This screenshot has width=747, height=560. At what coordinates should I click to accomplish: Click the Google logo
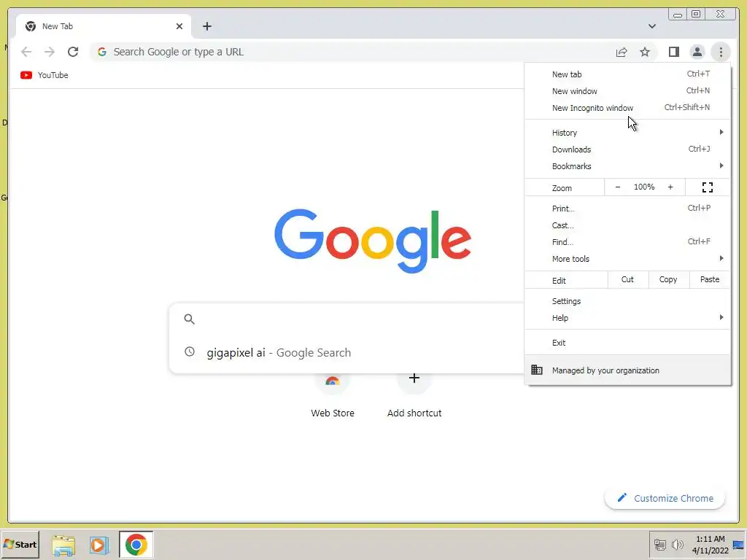coord(373,241)
